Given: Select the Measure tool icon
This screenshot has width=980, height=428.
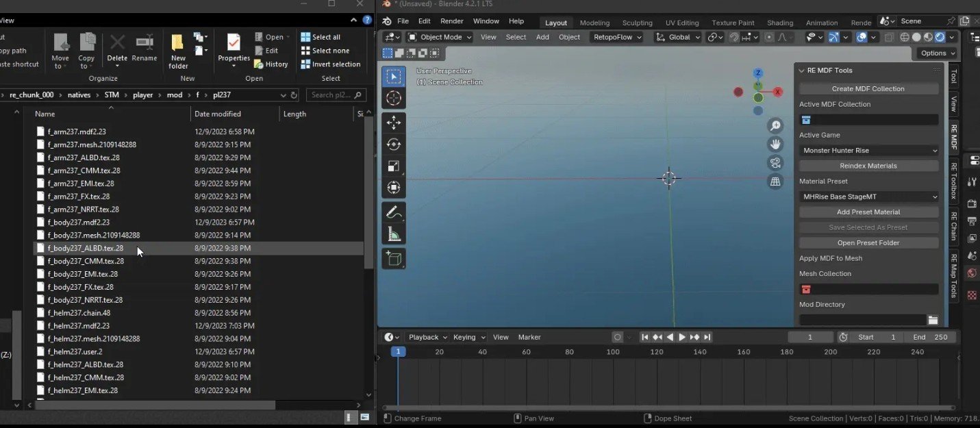Looking at the screenshot, I should [x=394, y=234].
